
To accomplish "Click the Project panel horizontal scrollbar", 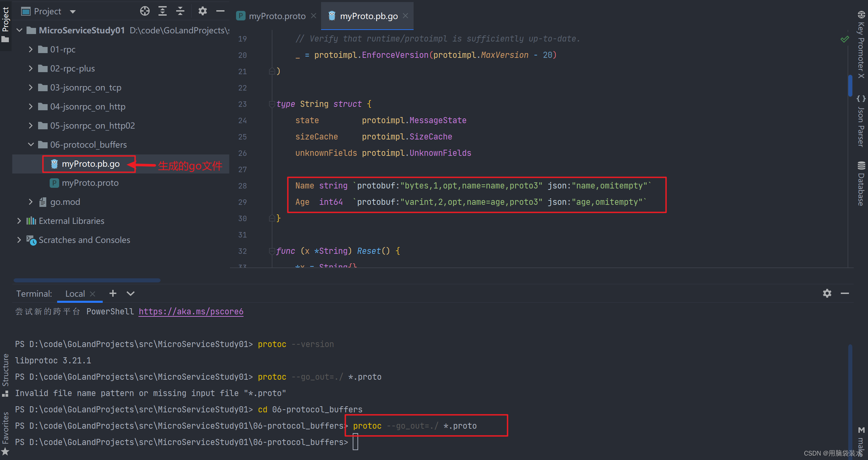I will click(x=87, y=280).
